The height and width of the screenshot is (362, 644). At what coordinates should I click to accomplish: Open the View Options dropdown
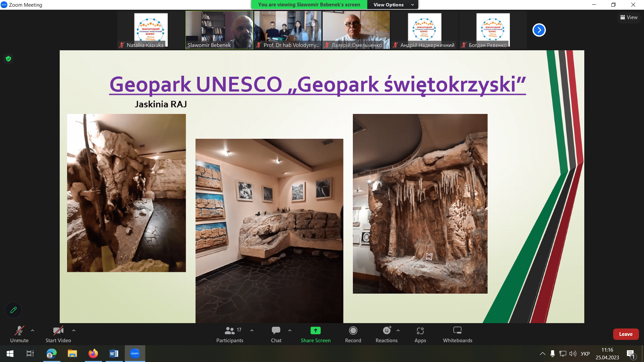coord(393,5)
